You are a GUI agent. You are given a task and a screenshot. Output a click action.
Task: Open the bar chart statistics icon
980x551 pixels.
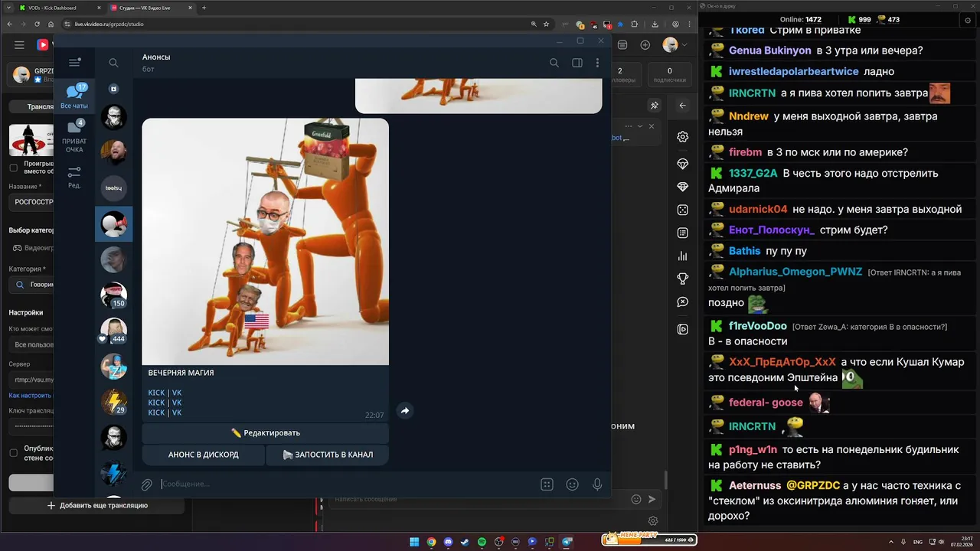coord(682,256)
